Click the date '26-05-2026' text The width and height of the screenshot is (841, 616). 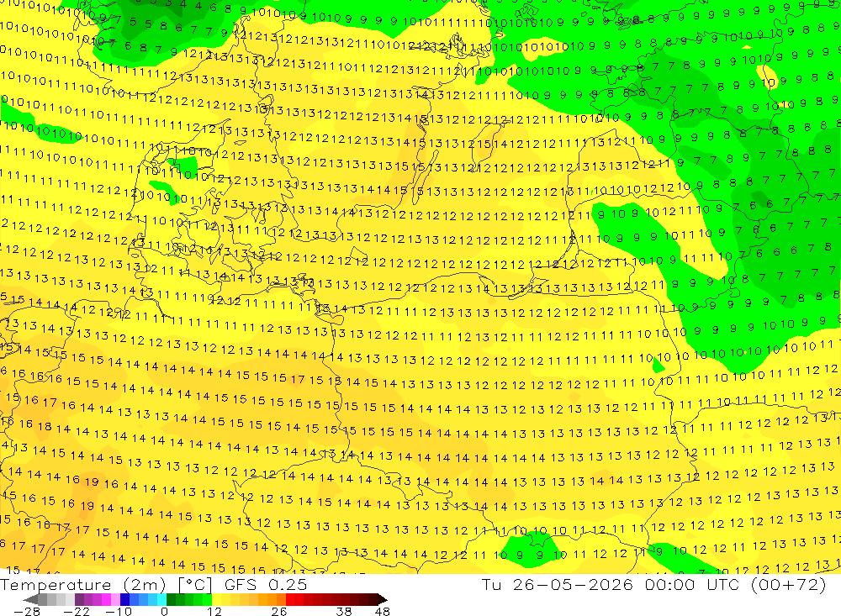coord(572,584)
